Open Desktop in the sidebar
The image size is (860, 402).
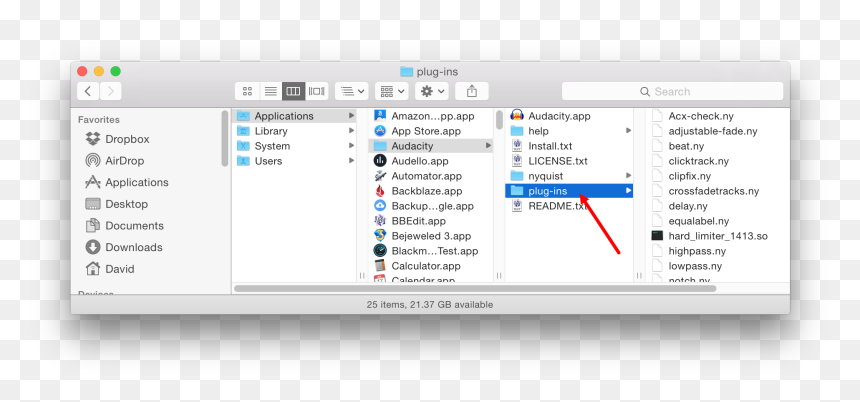point(117,204)
